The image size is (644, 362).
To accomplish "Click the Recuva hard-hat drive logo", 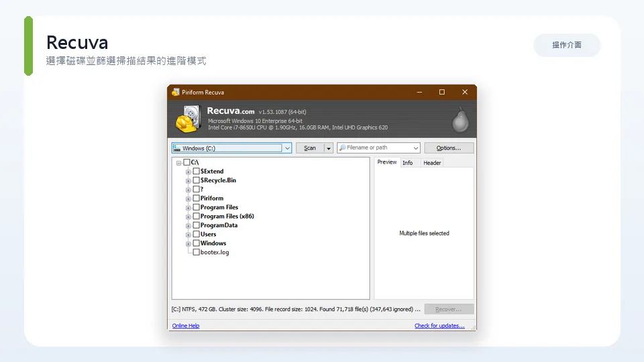I will coord(188,119).
